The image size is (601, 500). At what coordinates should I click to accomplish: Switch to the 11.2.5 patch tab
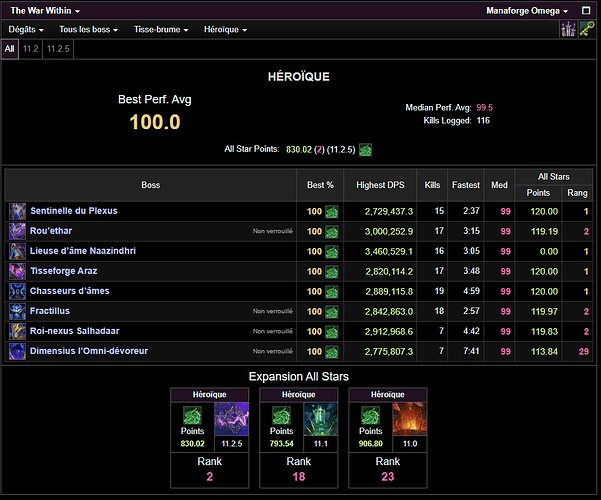click(59, 48)
